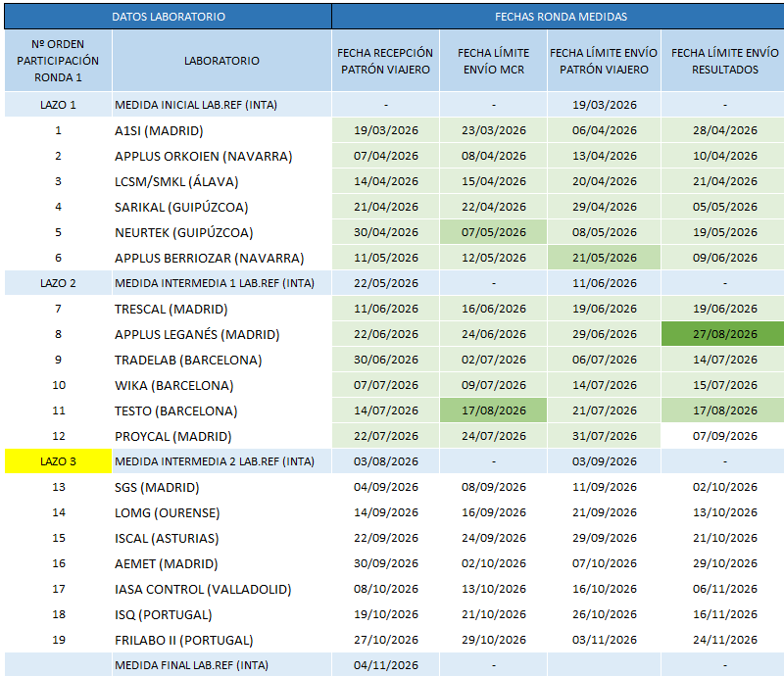The height and width of the screenshot is (676, 784).
Task: Select the TESTO (BARCELONA) cell
Action: pos(221,411)
